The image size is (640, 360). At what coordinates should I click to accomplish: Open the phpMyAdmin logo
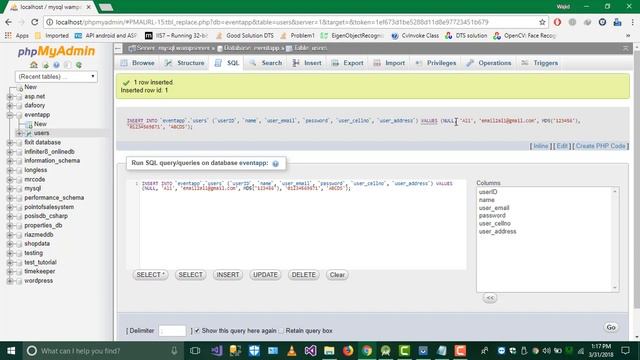coord(56,51)
